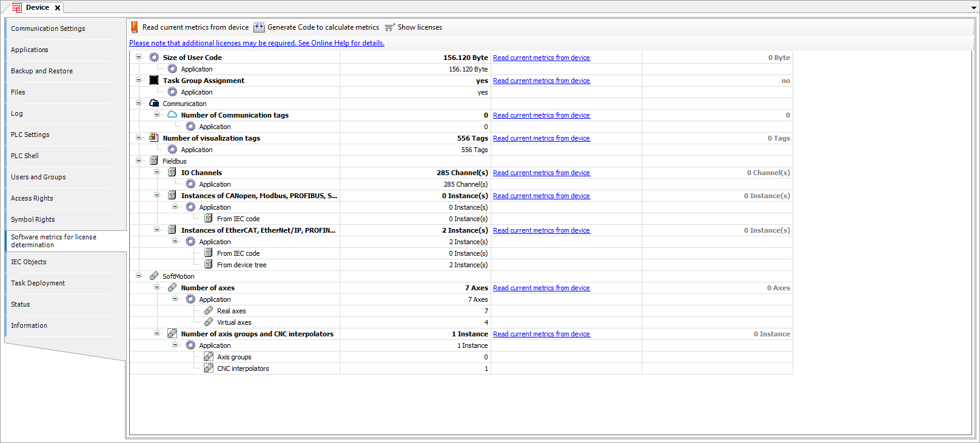Viewport: 980px width, 443px height.
Task: Close the Device editor tab
Action: click(58, 8)
